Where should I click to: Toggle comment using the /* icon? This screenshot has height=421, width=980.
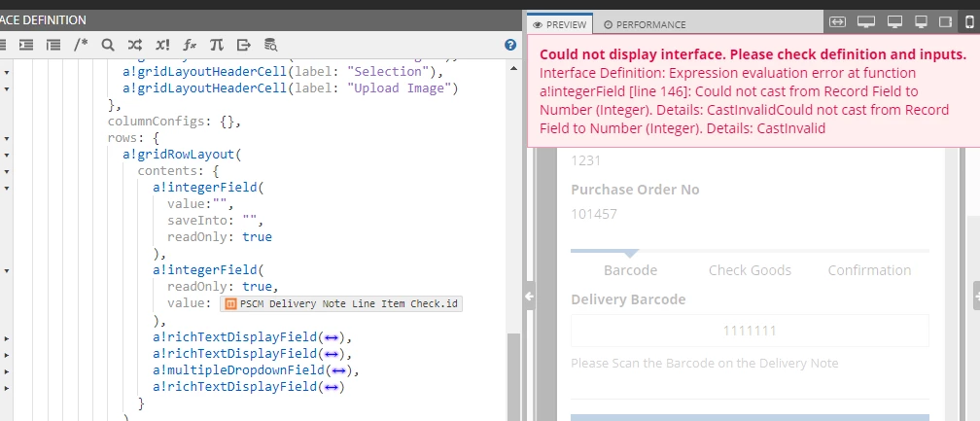coord(81,45)
